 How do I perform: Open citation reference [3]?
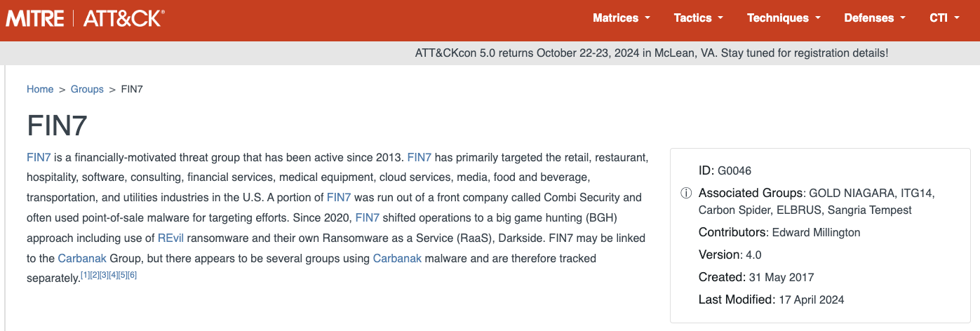click(x=104, y=275)
